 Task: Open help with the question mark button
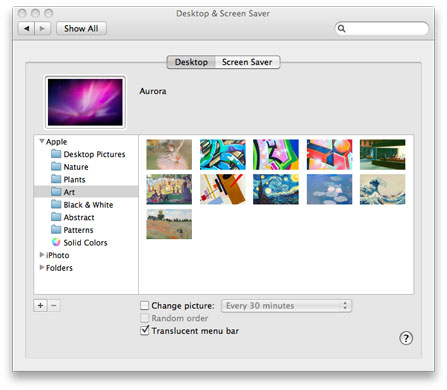(406, 338)
